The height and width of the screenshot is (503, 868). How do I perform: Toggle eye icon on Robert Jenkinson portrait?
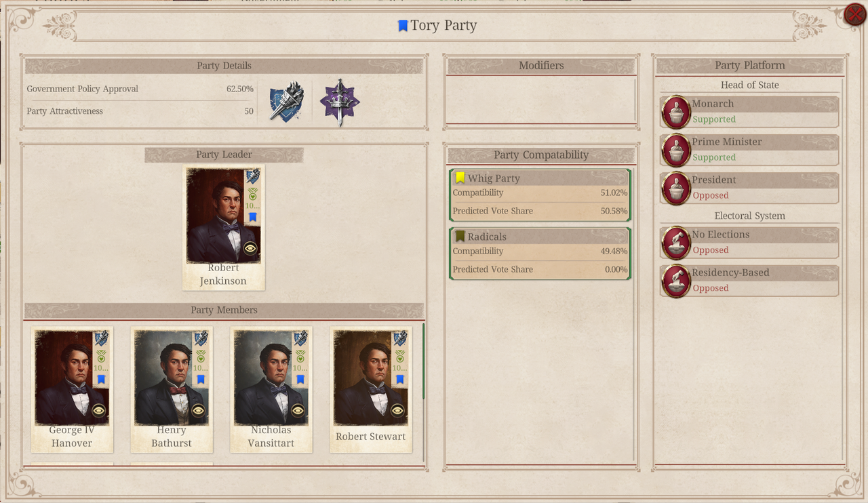(x=251, y=249)
